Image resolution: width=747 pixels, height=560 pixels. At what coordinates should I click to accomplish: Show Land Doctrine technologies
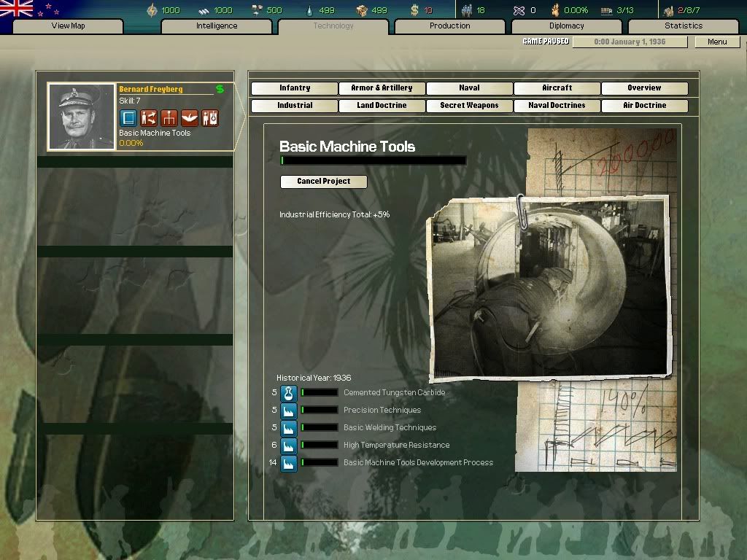click(382, 106)
